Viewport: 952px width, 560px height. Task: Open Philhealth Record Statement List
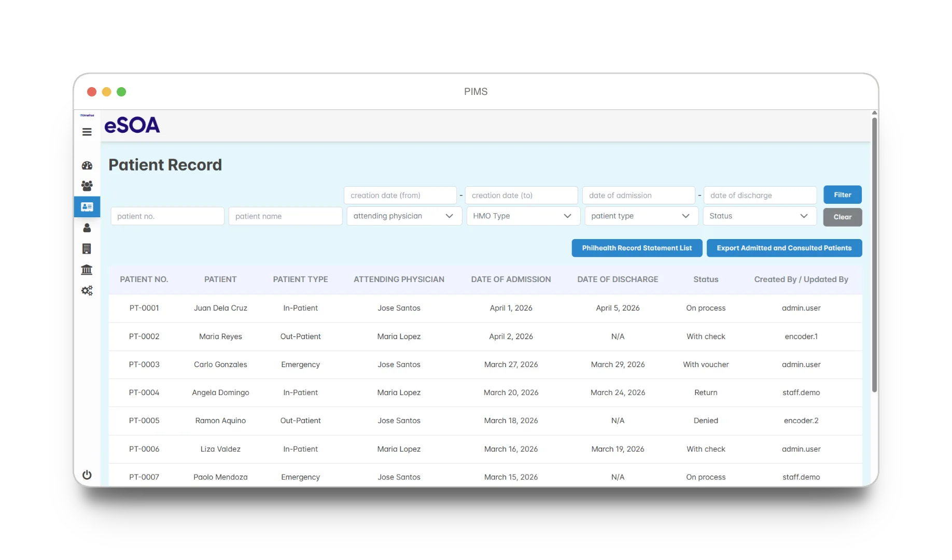coord(637,248)
